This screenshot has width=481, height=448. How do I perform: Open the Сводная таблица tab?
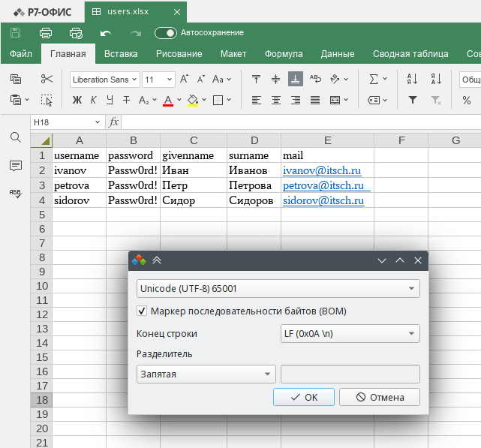pos(410,54)
